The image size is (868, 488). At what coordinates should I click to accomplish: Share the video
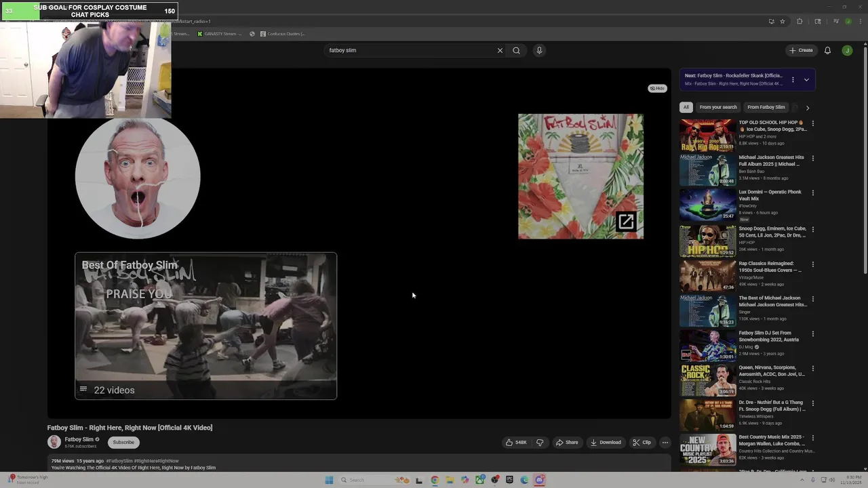(567, 442)
